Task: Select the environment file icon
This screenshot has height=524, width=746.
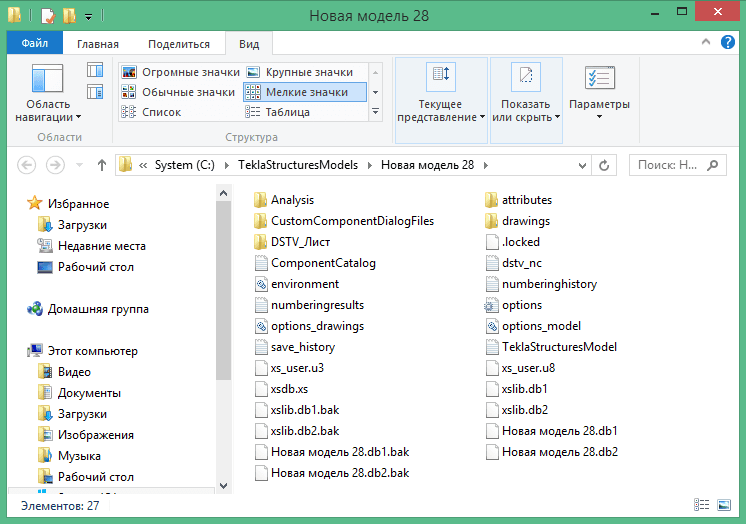Action: pos(261,284)
